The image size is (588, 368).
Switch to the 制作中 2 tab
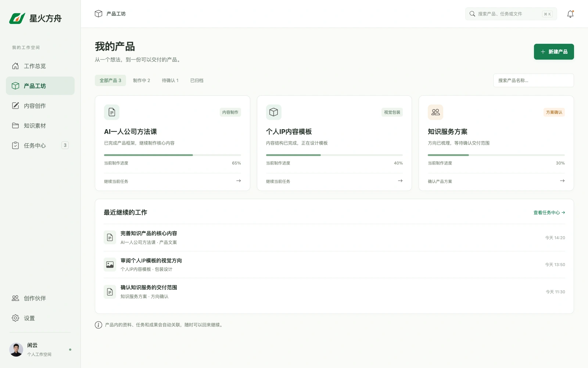pos(141,81)
